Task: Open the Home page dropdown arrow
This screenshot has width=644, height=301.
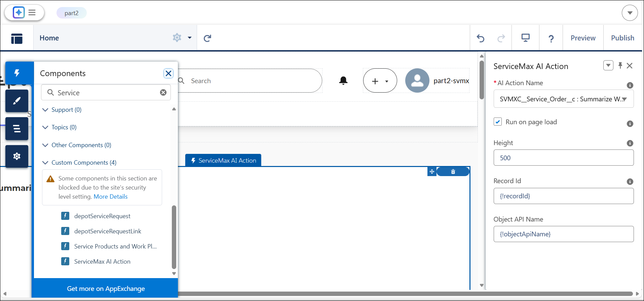Action: coord(190,38)
